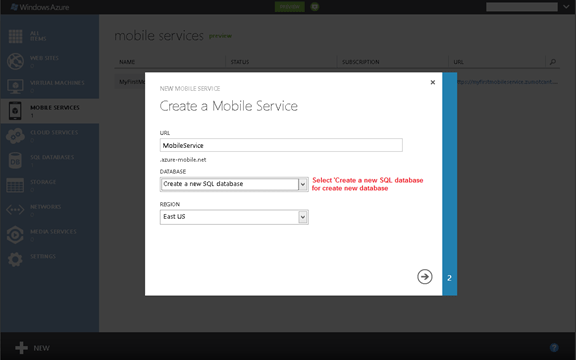This screenshot has height=360, width=576.
Task: Open Web Sites in the sidebar
Action: 50,61
